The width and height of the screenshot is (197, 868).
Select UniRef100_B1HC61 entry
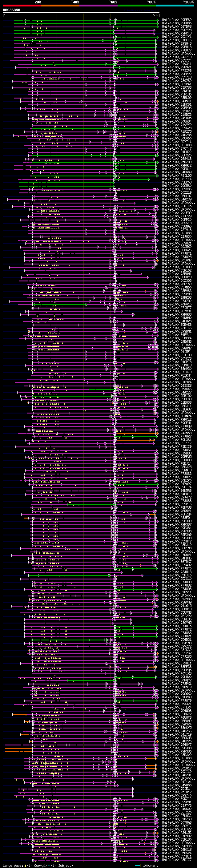177,104
